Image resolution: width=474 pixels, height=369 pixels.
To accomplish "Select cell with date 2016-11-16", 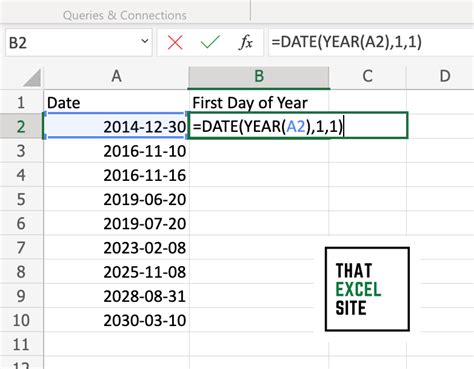I will [116, 175].
